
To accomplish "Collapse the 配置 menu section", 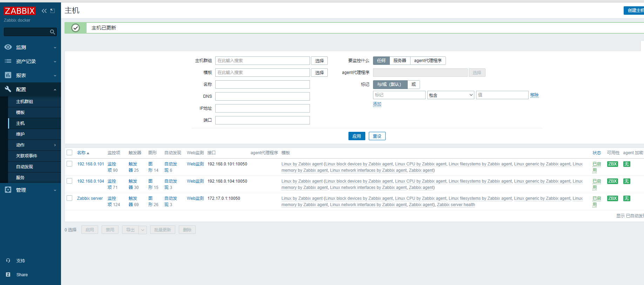I will point(55,90).
